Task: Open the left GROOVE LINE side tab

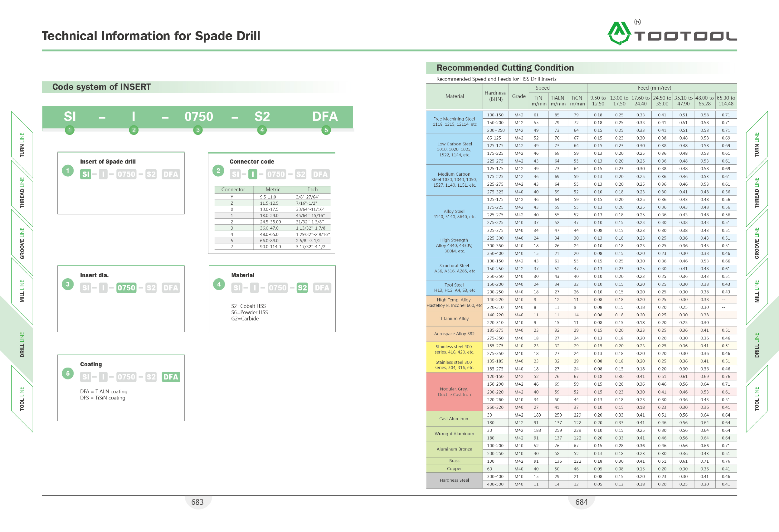Action: [x=22, y=243]
